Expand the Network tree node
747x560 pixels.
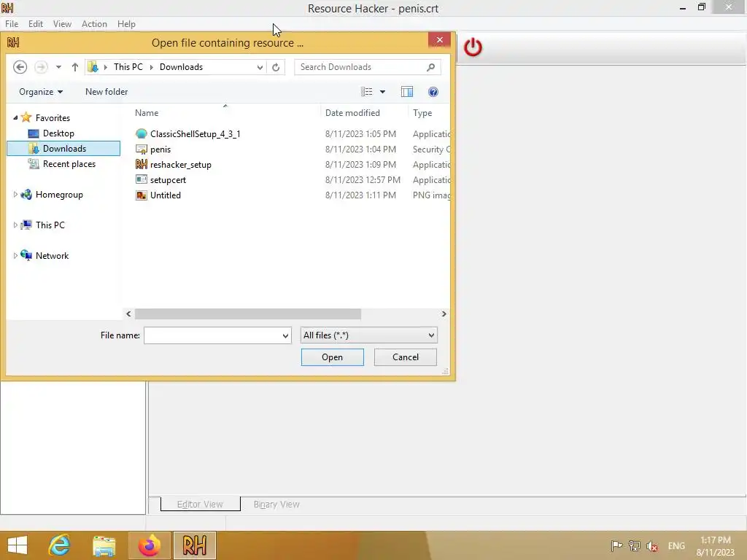tap(15, 256)
